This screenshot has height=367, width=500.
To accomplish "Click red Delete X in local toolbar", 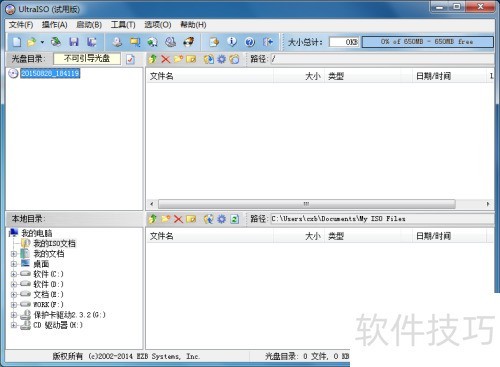I will 178,219.
